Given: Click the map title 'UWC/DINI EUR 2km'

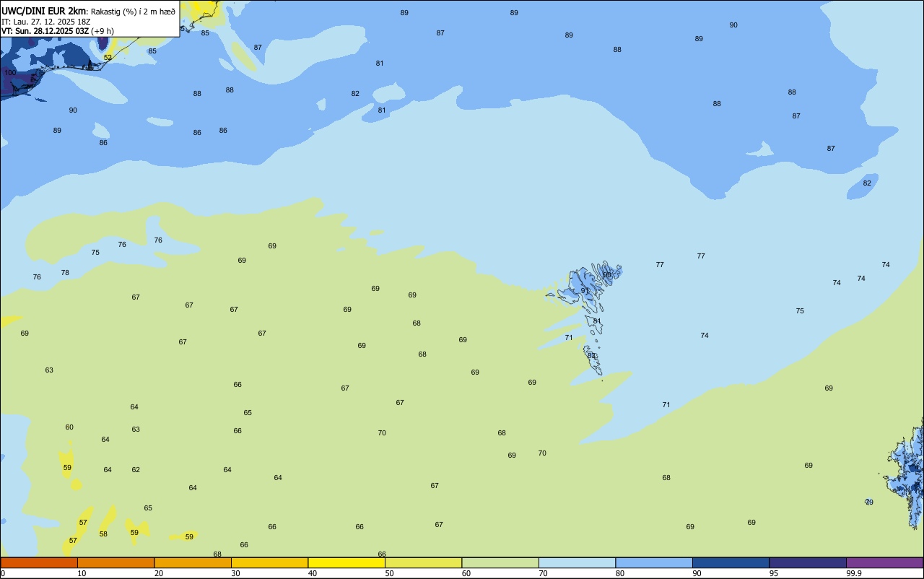Looking at the screenshot, I should point(44,10).
